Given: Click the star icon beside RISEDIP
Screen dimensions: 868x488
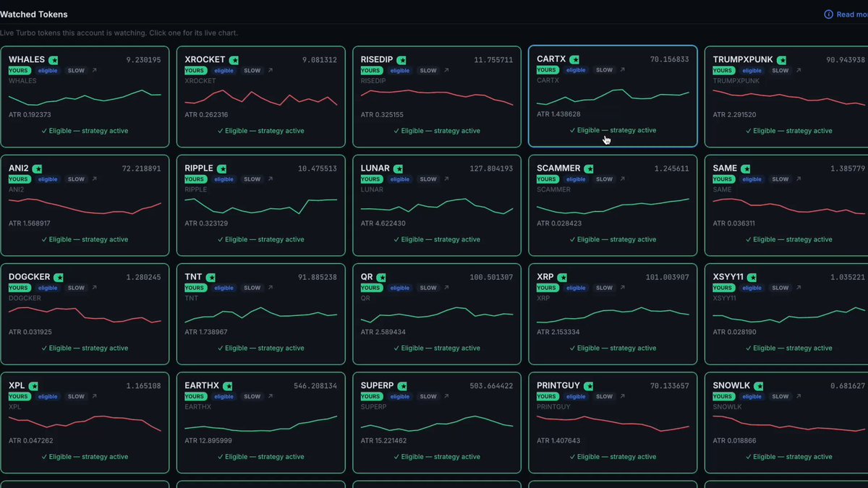Looking at the screenshot, I should click(401, 60).
